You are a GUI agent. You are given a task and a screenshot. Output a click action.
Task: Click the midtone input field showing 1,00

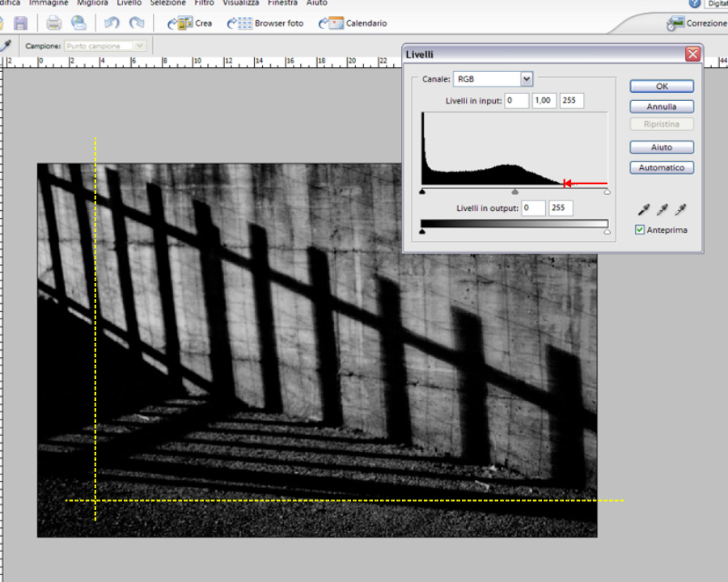pos(544,101)
